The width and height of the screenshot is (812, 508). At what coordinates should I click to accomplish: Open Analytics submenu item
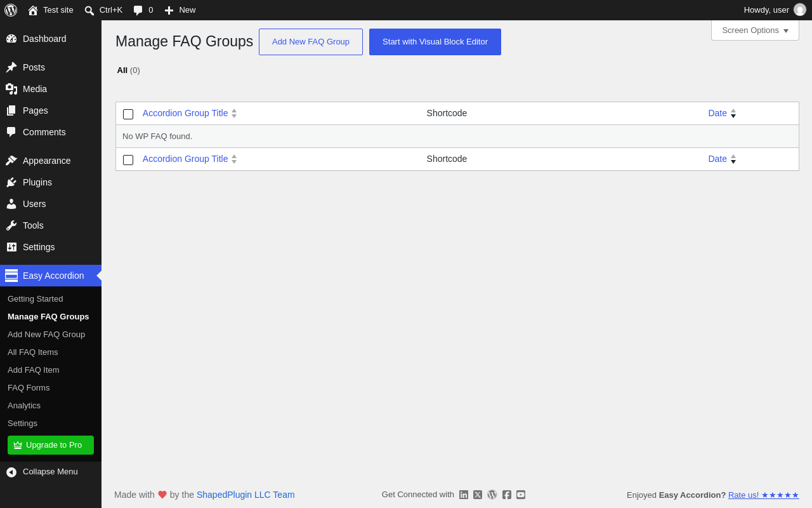24,405
